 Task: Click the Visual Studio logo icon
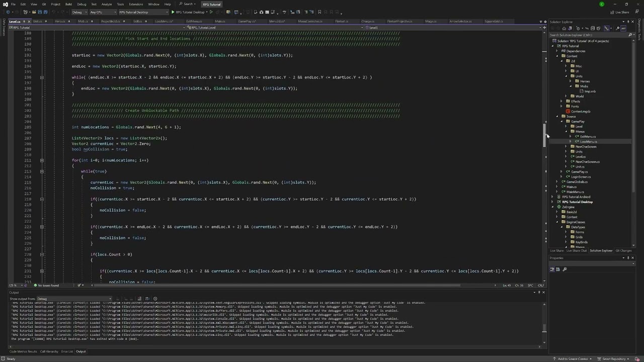tap(5, 4)
